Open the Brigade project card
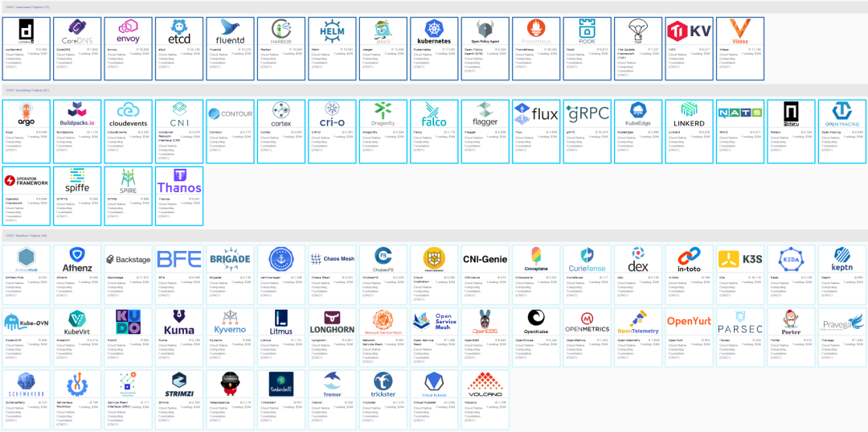868x432 pixels. pyautogui.click(x=231, y=274)
